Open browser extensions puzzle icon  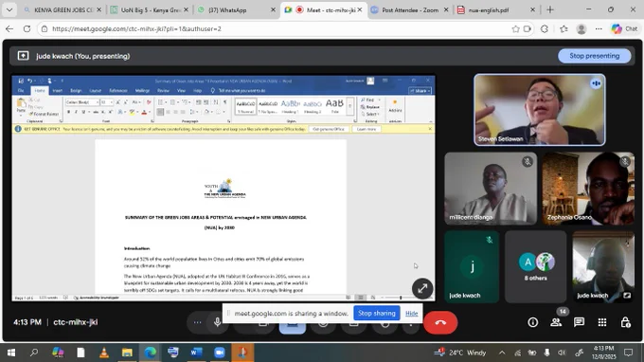(x=545, y=28)
